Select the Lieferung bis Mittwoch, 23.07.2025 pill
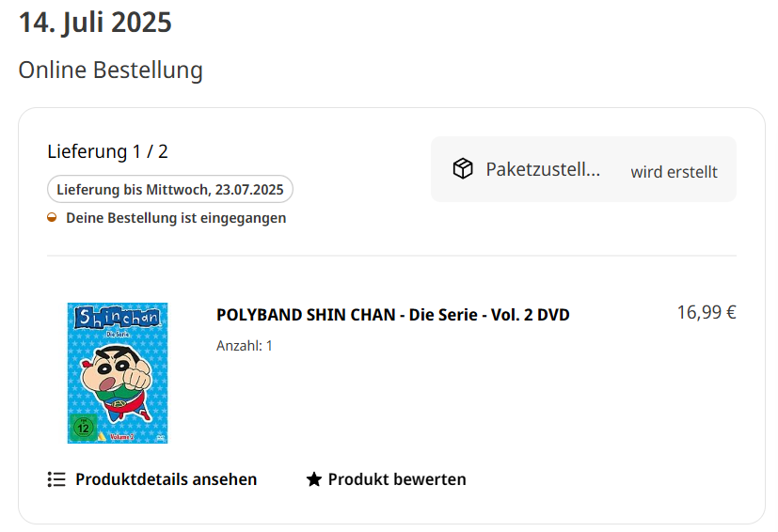 coord(170,190)
